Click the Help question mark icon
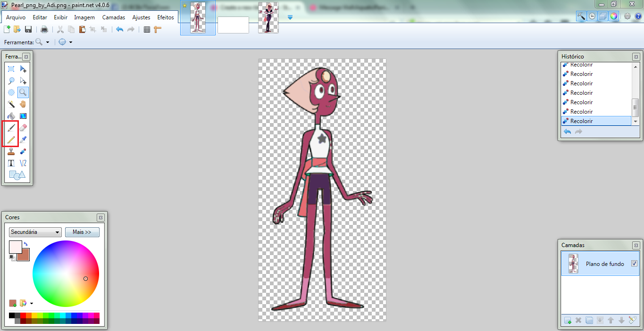This screenshot has width=644, height=331. tap(637, 16)
